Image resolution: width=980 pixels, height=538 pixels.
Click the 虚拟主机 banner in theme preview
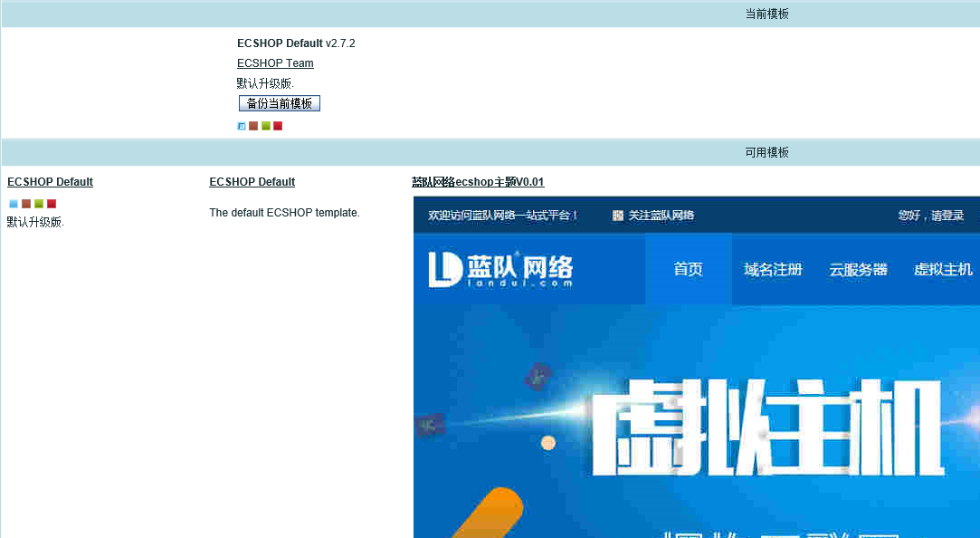769,426
